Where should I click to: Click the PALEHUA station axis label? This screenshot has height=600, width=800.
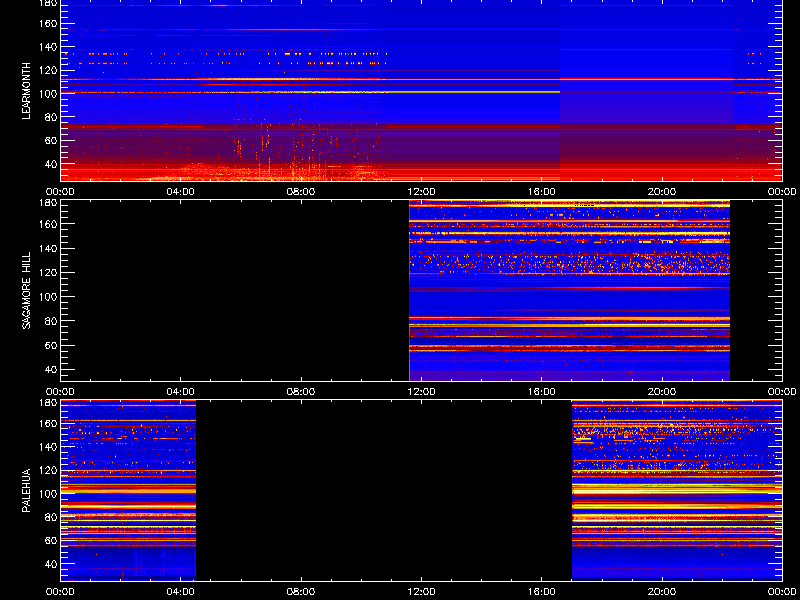pos(27,490)
